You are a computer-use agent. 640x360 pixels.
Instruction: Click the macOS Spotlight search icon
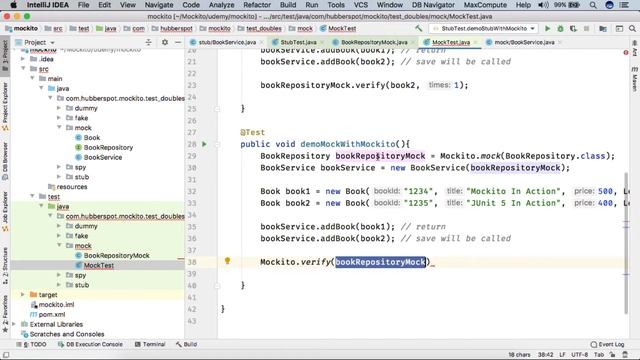[593, 5]
